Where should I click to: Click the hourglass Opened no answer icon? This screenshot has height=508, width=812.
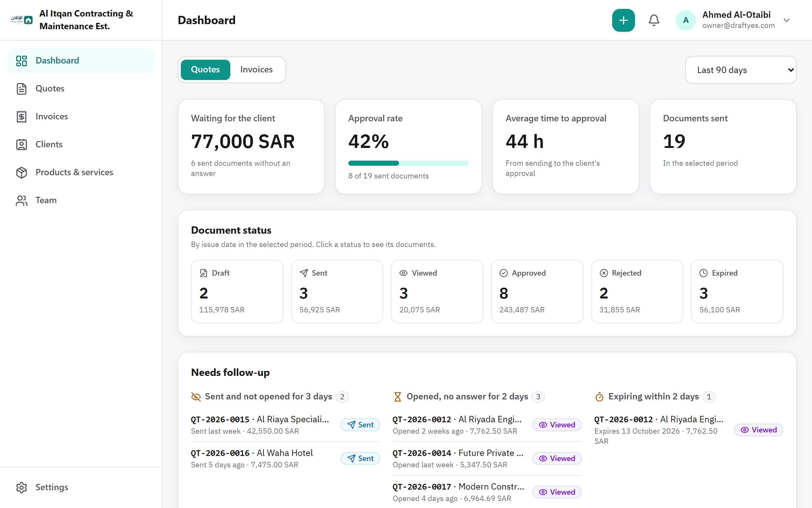(x=398, y=397)
